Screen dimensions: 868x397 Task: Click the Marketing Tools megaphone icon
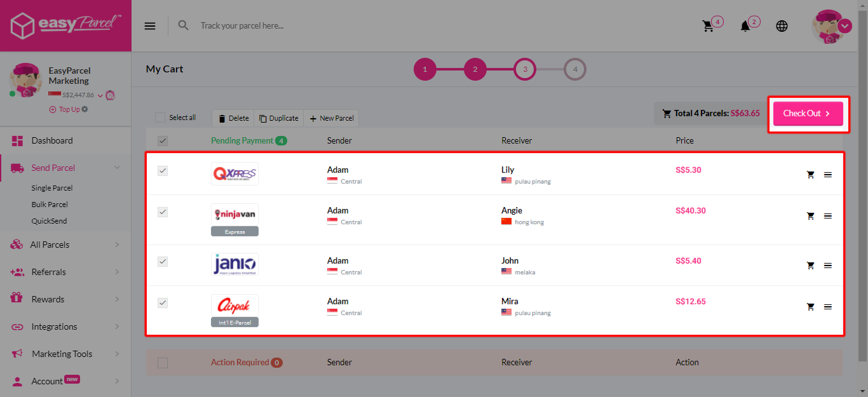17,354
